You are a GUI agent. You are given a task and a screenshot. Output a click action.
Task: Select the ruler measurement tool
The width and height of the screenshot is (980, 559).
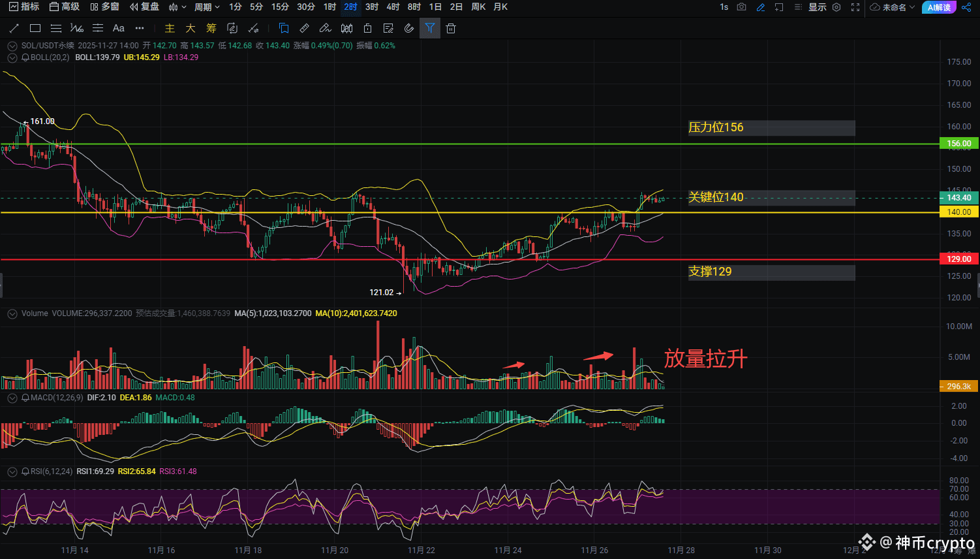(x=304, y=28)
